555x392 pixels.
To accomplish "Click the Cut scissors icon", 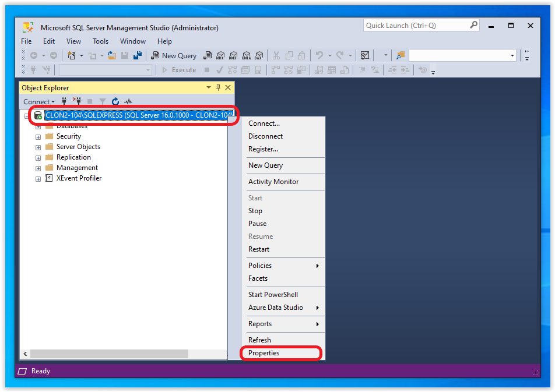I will (x=276, y=55).
